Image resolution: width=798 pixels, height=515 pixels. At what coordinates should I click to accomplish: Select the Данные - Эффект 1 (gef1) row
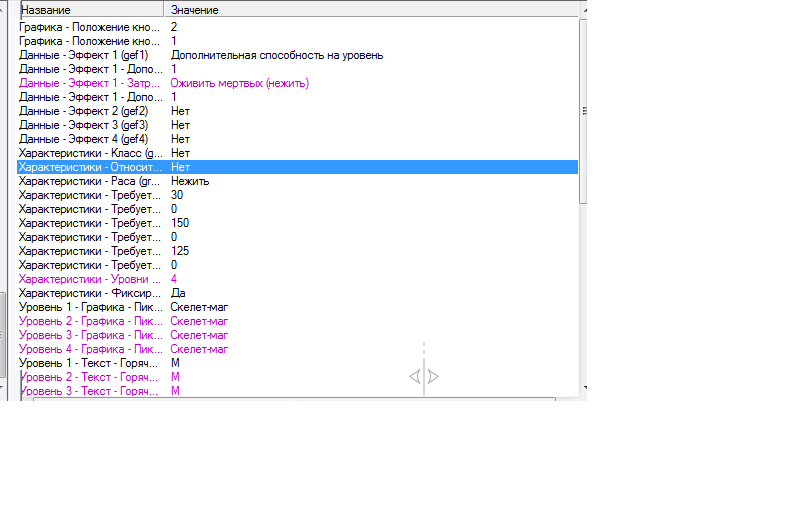coord(298,55)
